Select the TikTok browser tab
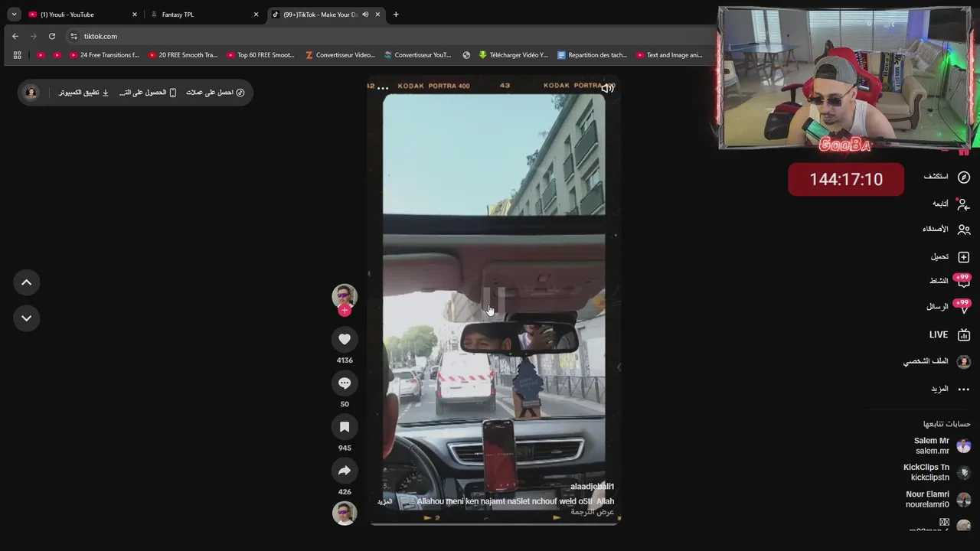Image resolution: width=980 pixels, height=551 pixels. [x=318, y=15]
